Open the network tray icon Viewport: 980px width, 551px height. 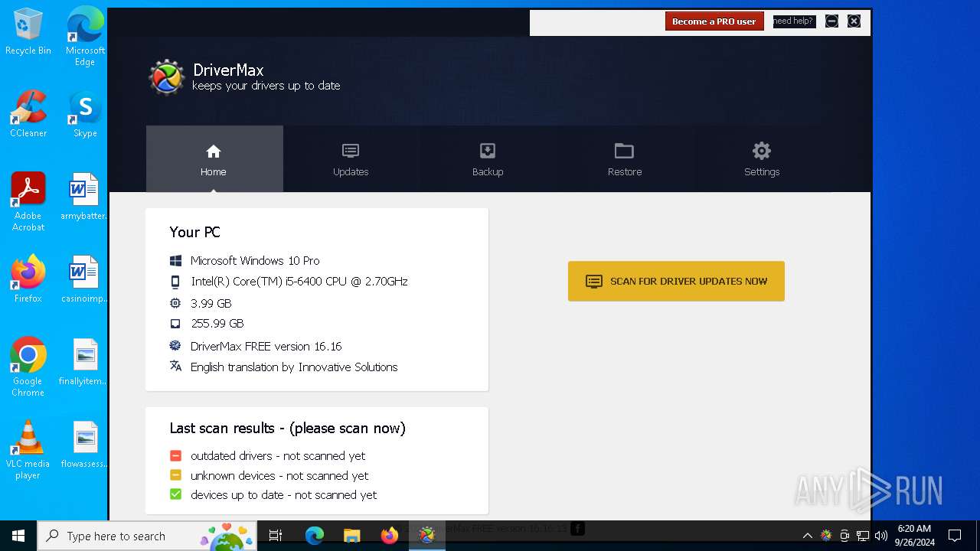[863, 536]
